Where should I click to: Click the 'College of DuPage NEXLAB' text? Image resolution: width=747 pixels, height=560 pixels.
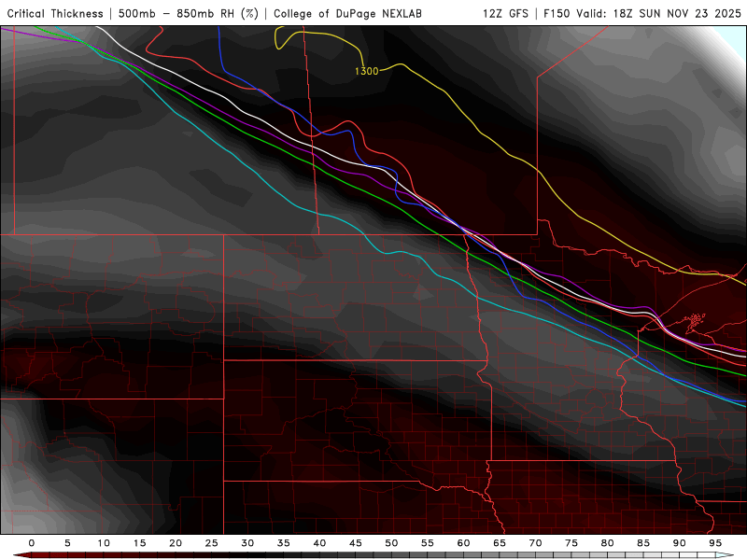click(347, 13)
